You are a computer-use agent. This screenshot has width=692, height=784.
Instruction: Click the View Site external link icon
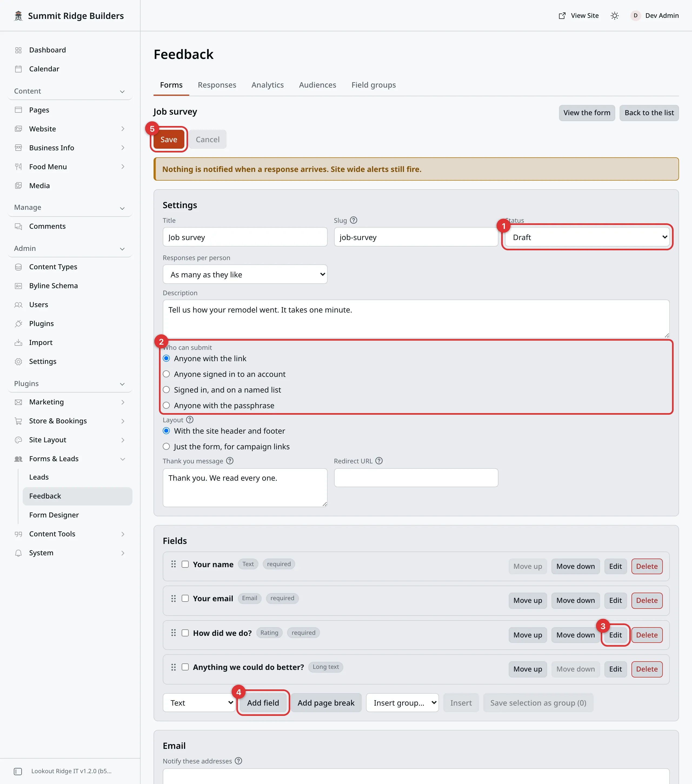(562, 16)
